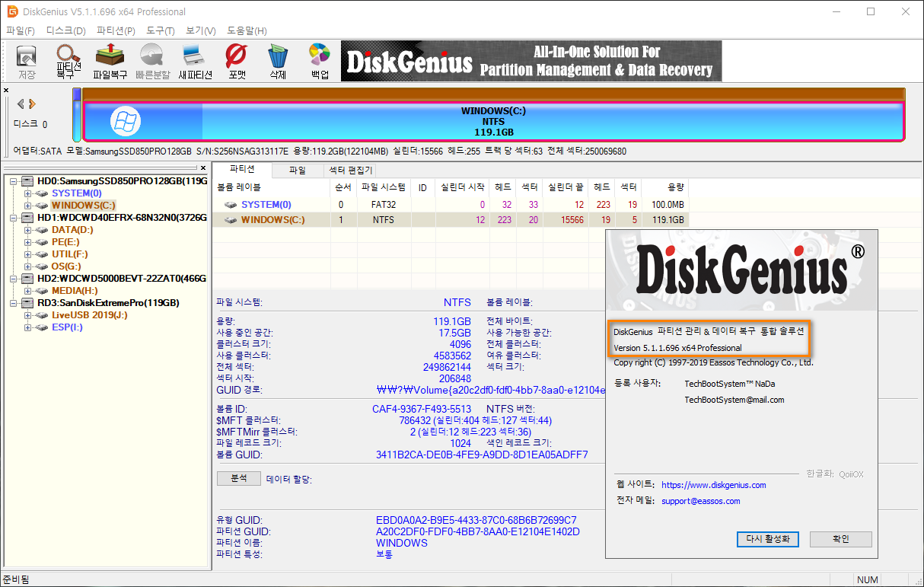
Task: Collapse the HD2 WDCWD5000BEVT tree node
Action: pyautogui.click(x=14, y=279)
